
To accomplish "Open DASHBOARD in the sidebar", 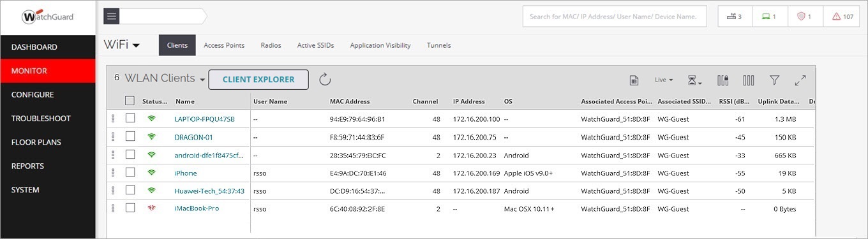I will tap(48, 47).
